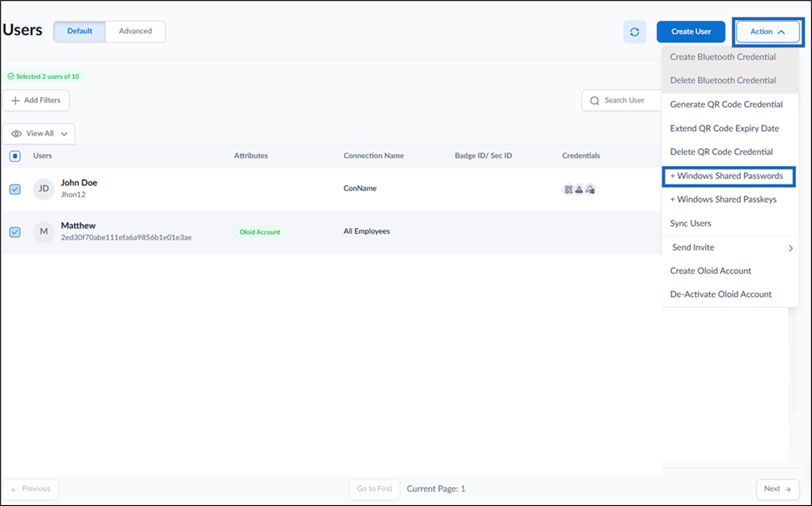Click the Create User button
The height and width of the screenshot is (506, 812).
point(691,32)
